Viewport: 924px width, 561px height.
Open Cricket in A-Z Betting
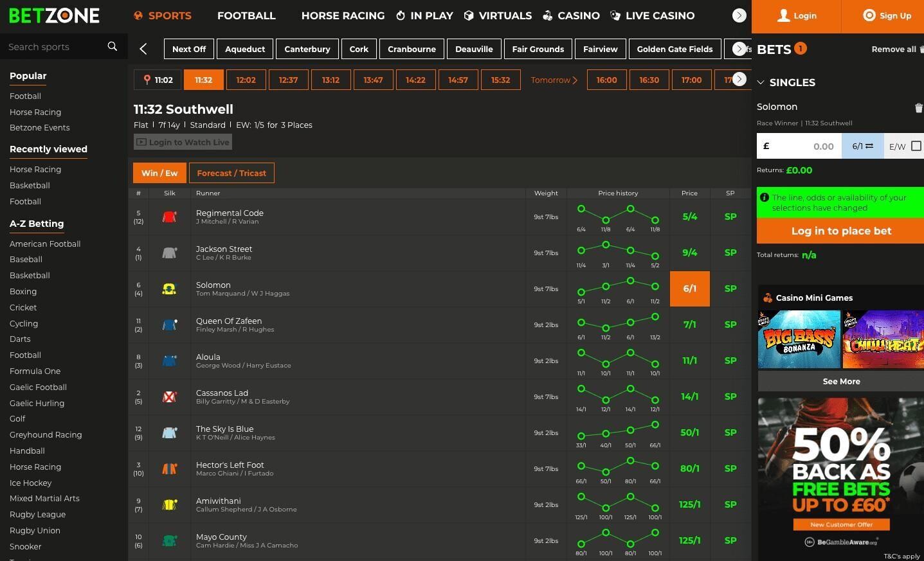(x=23, y=308)
